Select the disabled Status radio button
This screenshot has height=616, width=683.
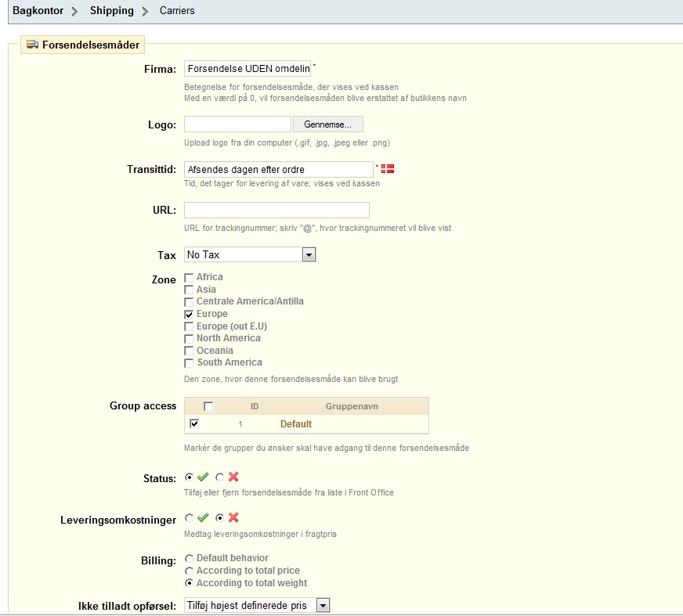coord(219,477)
